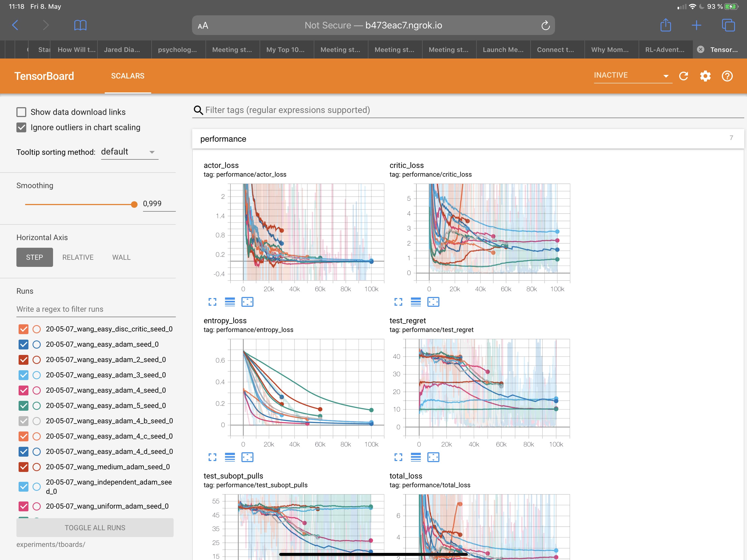This screenshot has height=560, width=747.
Task: Open reader text size AA button
Action: [x=203, y=26]
